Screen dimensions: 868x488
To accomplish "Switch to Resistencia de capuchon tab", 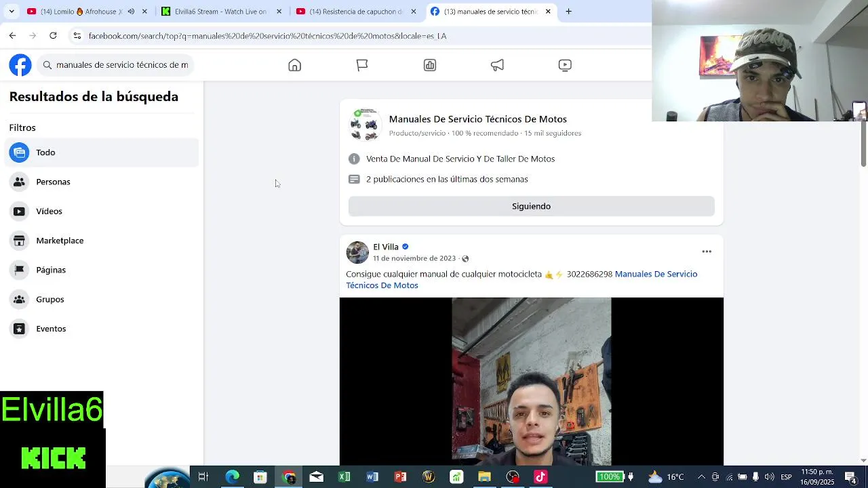I will pos(356,12).
